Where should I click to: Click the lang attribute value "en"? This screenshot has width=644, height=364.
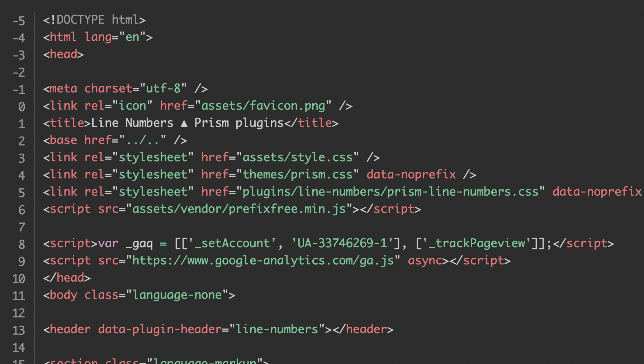pyautogui.click(x=132, y=37)
